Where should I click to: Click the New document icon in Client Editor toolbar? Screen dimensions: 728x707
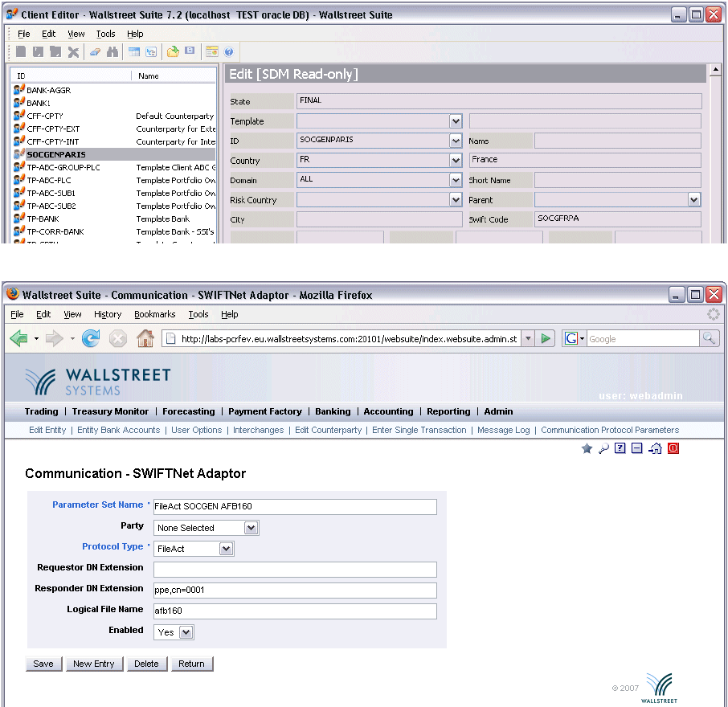coord(20,51)
